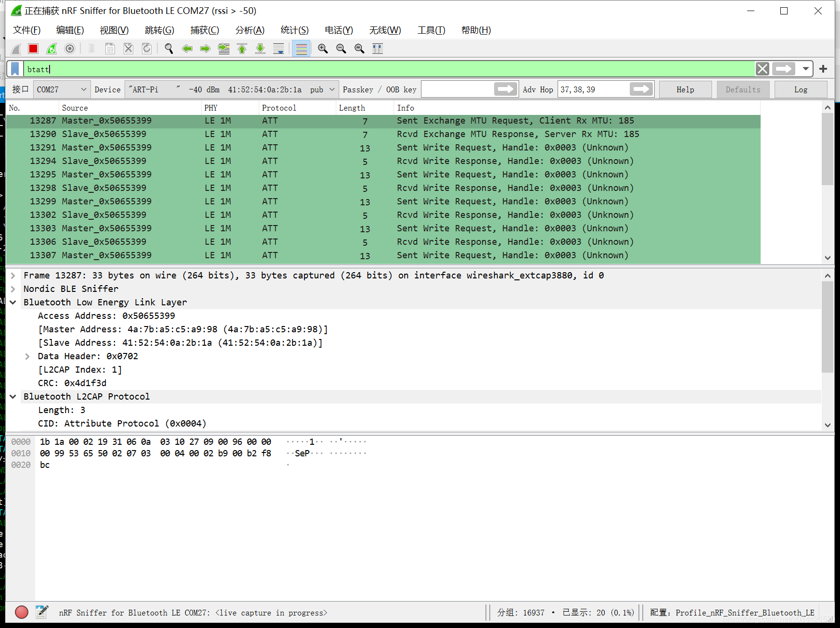
Task: Select packet number 13307 row
Action: pos(383,255)
